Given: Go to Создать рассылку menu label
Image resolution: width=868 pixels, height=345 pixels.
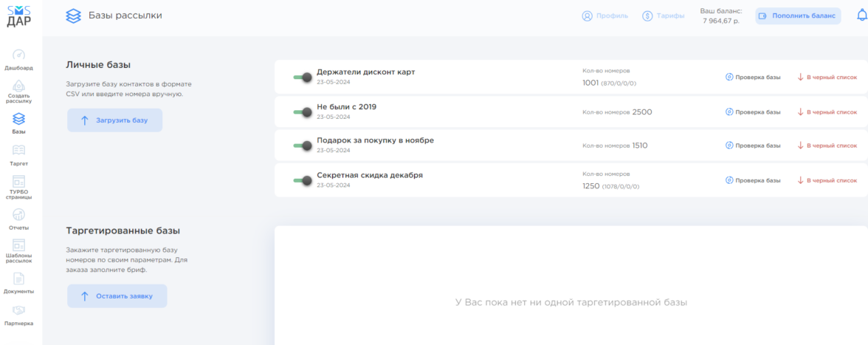Looking at the screenshot, I should [x=19, y=98].
